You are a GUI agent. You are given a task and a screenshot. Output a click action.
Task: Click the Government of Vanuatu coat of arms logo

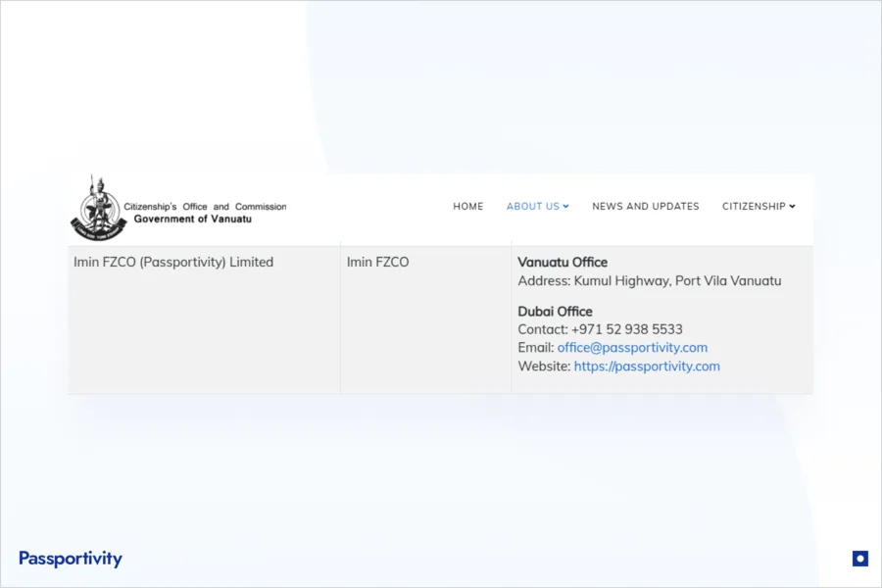[98, 208]
